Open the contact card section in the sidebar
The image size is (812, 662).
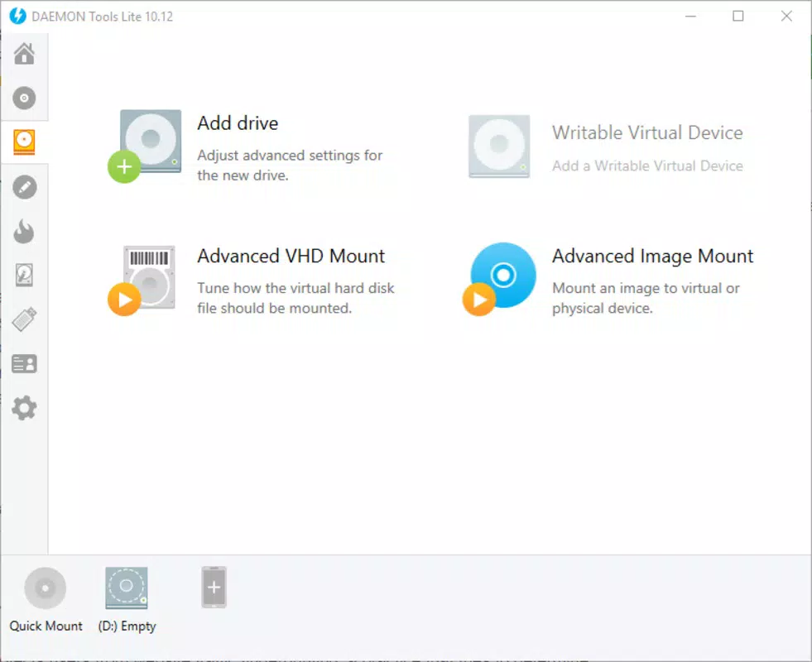24,364
